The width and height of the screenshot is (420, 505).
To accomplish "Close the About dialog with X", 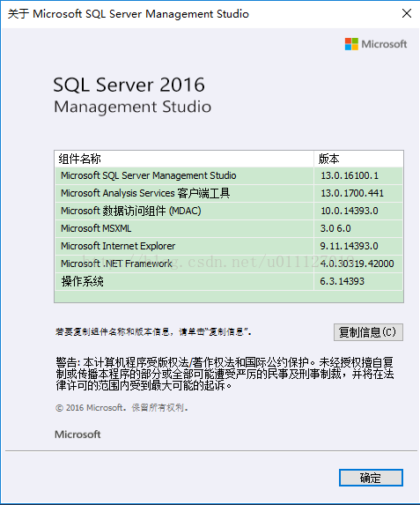I will pyautogui.click(x=407, y=13).
